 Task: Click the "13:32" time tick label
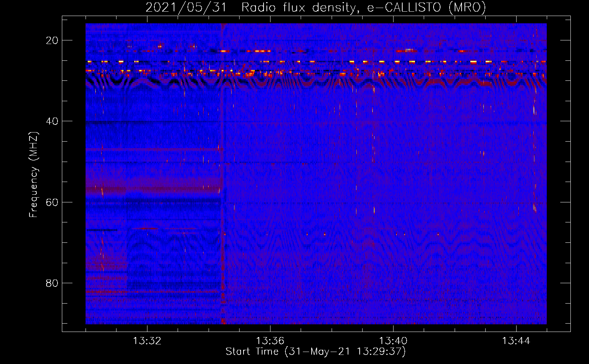(147, 341)
